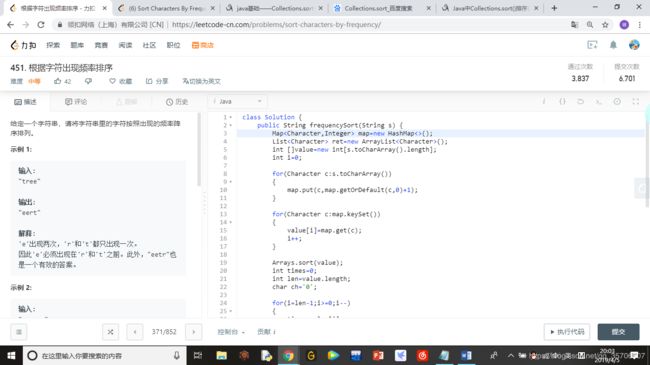Open the description tab
Image resolution: width=650 pixels, height=365 pixels.
pos(26,102)
